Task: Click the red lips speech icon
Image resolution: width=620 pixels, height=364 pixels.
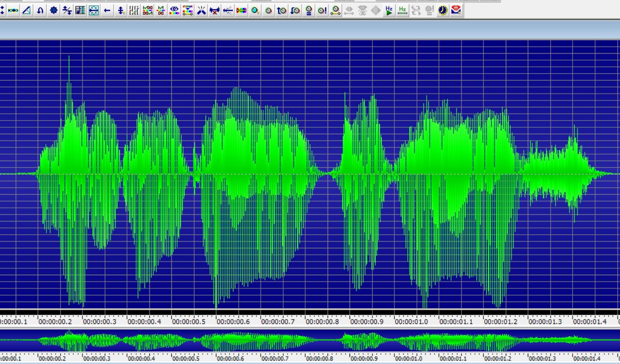Action: [x=456, y=10]
